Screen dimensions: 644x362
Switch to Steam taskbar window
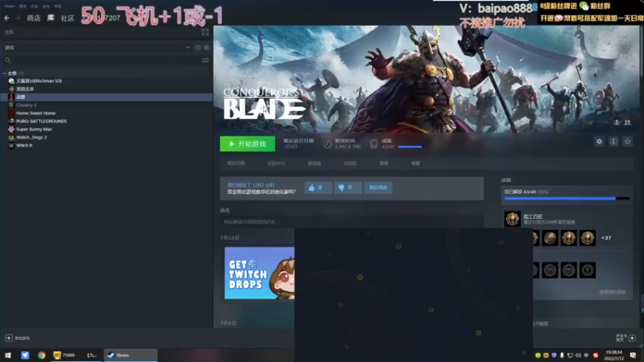[130, 356]
